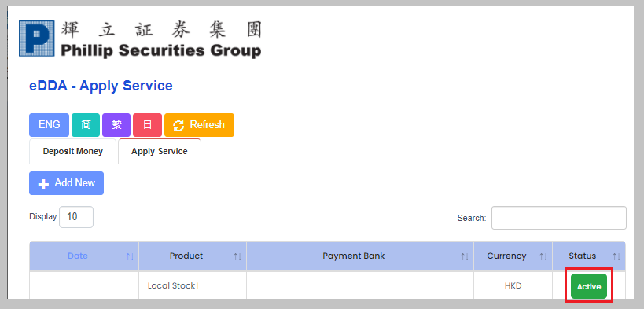Click the plus icon on Add New
This screenshot has height=309, width=644.
43,184
